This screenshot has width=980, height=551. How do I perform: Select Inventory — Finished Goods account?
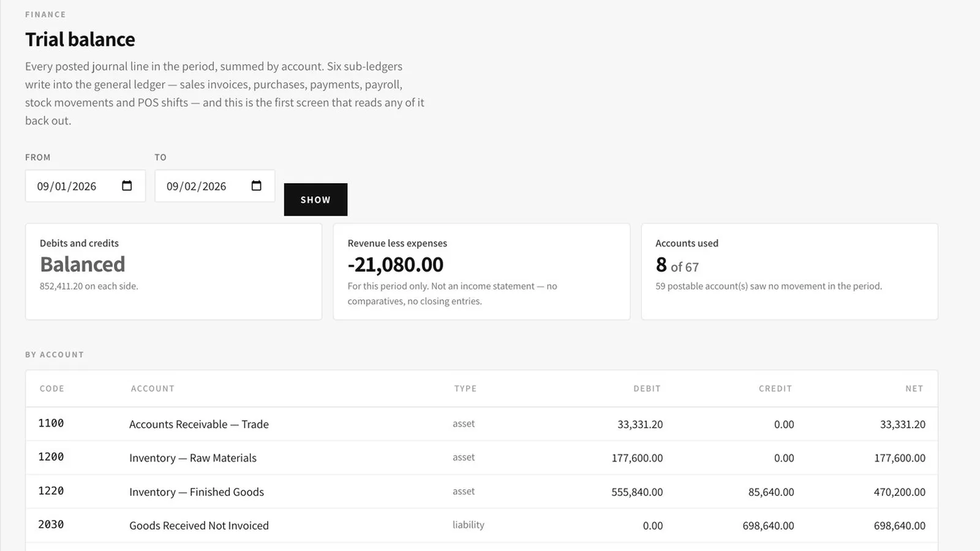pyautogui.click(x=197, y=492)
